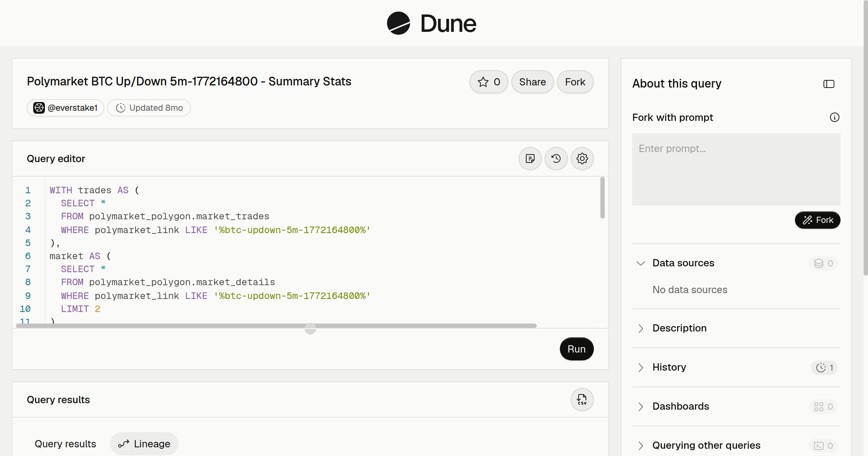Open the query notes icon in editor

530,159
